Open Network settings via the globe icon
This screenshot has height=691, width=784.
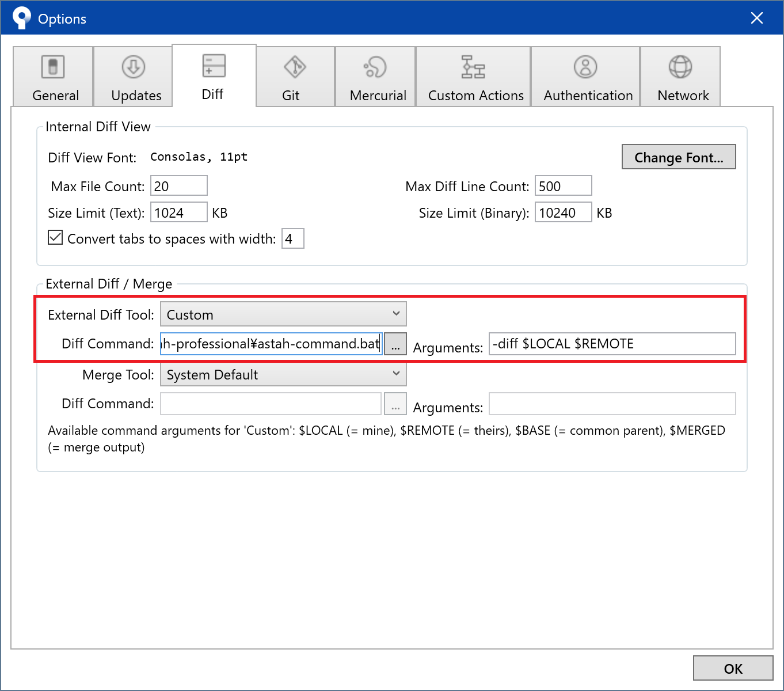(x=680, y=67)
